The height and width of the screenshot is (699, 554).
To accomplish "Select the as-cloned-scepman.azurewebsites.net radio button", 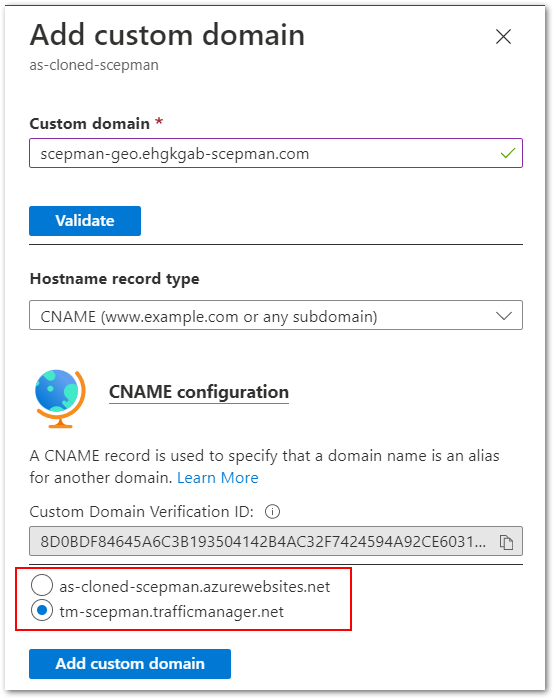I will (x=42, y=585).
